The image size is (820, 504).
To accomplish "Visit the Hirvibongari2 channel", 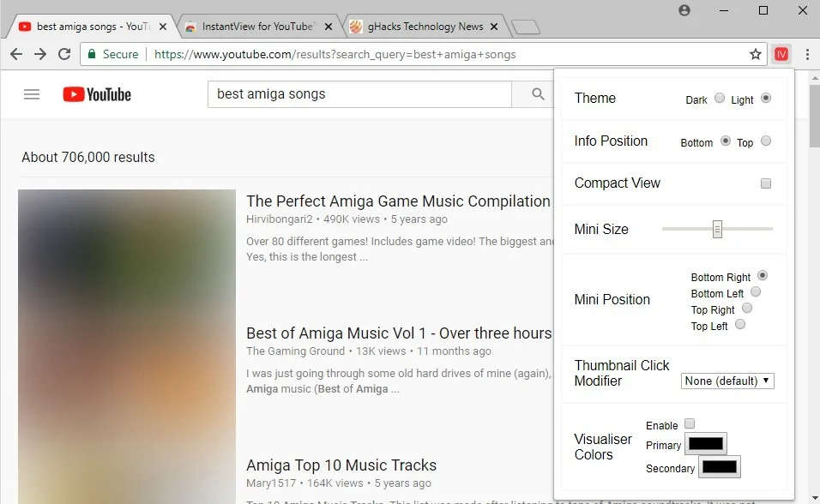I will click(x=280, y=219).
